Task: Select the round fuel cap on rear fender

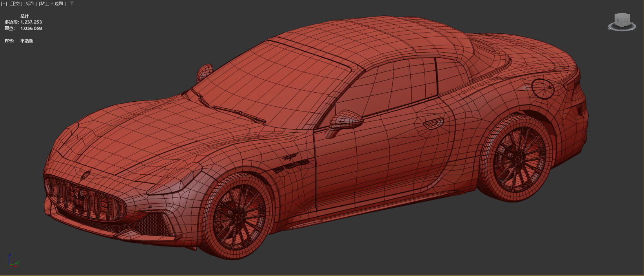Action: point(543,89)
